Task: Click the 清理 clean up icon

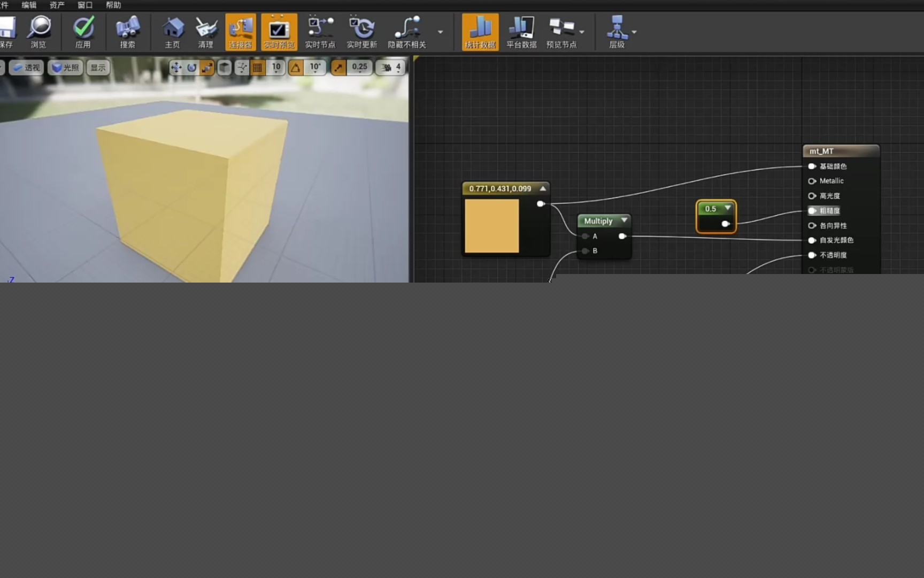Action: (205, 28)
